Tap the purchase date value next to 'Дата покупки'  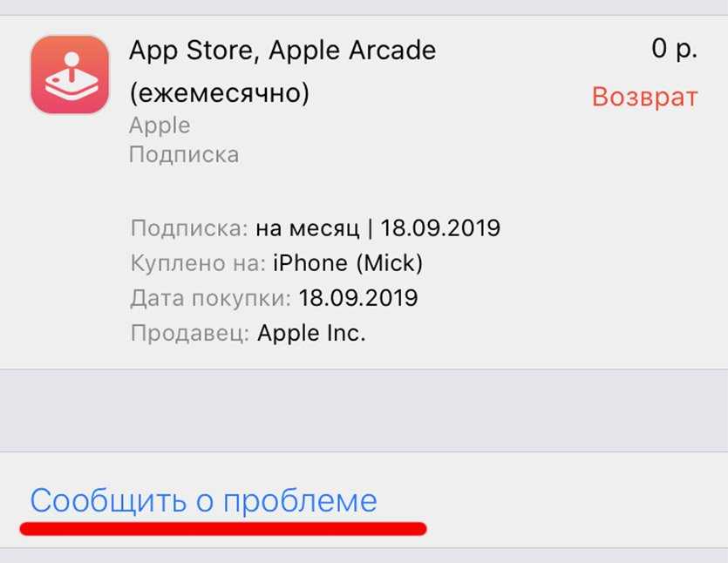358,298
